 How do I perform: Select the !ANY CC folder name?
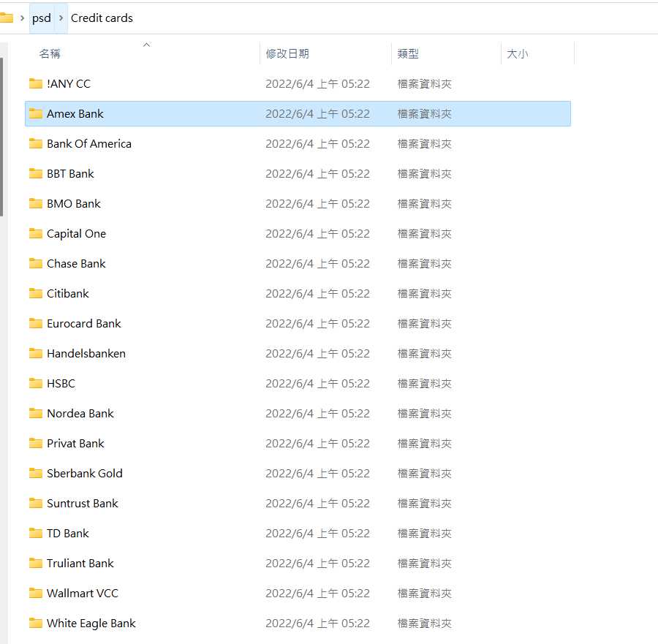[69, 84]
